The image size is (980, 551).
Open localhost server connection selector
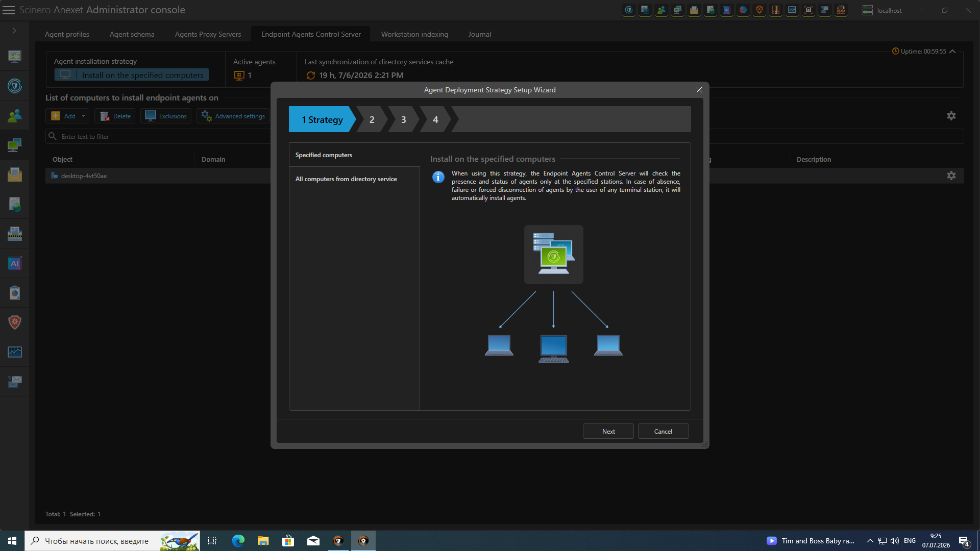[x=882, y=10]
